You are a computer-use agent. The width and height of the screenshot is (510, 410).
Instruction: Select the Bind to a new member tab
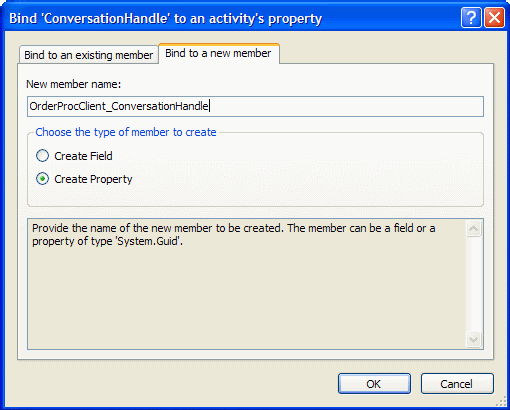(x=219, y=53)
